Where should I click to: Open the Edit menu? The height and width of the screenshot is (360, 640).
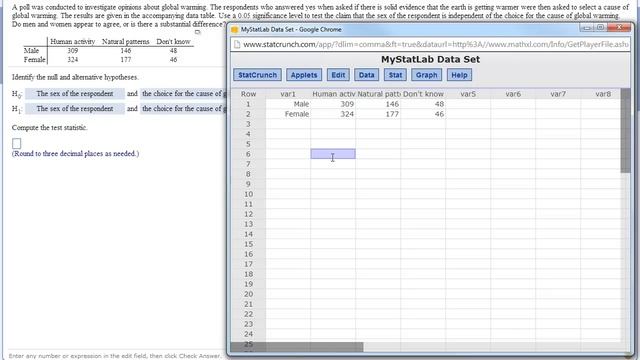(x=338, y=75)
